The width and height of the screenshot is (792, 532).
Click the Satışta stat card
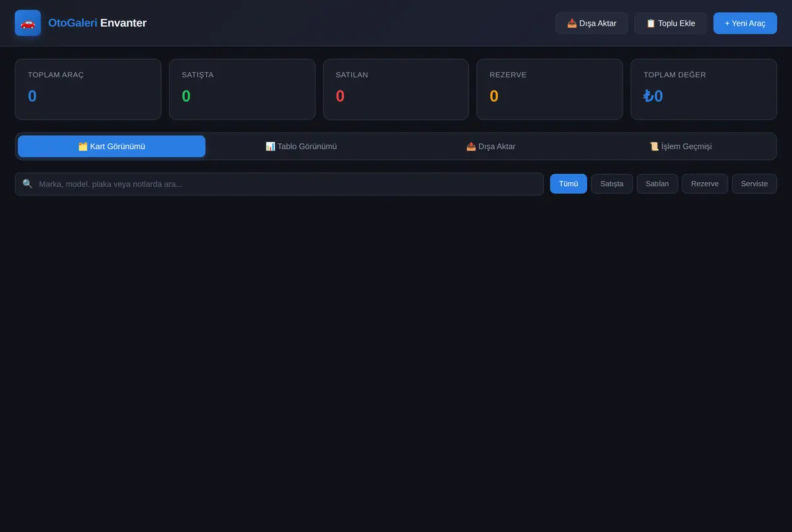[242, 90]
